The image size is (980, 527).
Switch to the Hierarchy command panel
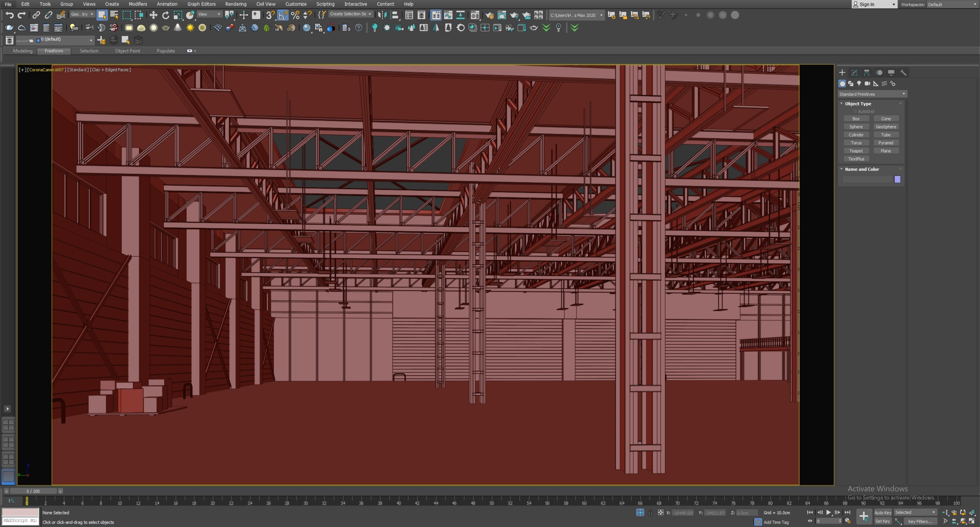[867, 72]
